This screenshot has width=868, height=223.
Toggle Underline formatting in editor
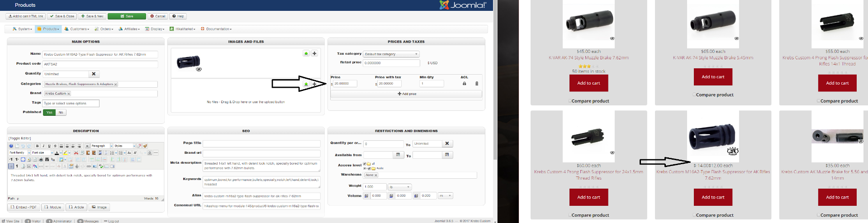(x=49, y=146)
